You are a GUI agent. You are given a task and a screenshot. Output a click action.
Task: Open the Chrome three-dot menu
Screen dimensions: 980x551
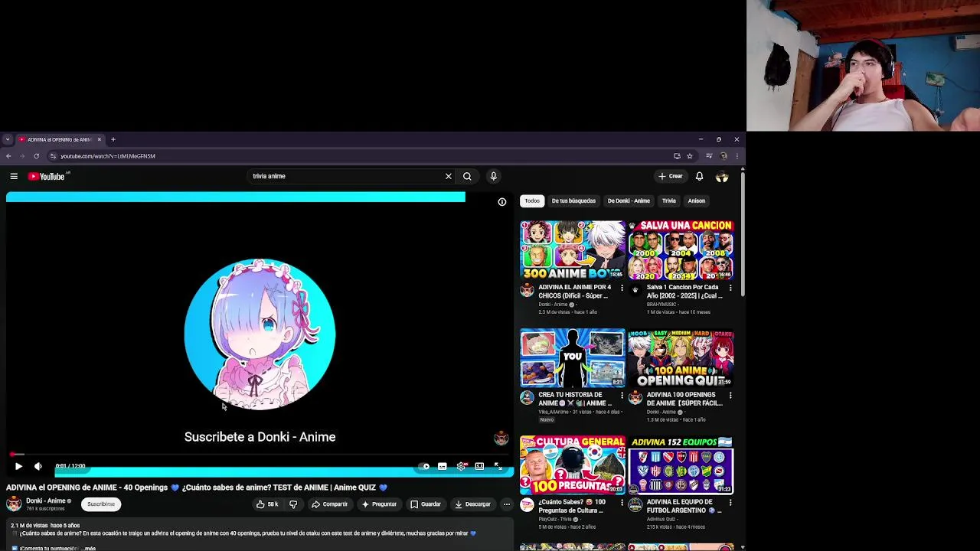coord(737,156)
